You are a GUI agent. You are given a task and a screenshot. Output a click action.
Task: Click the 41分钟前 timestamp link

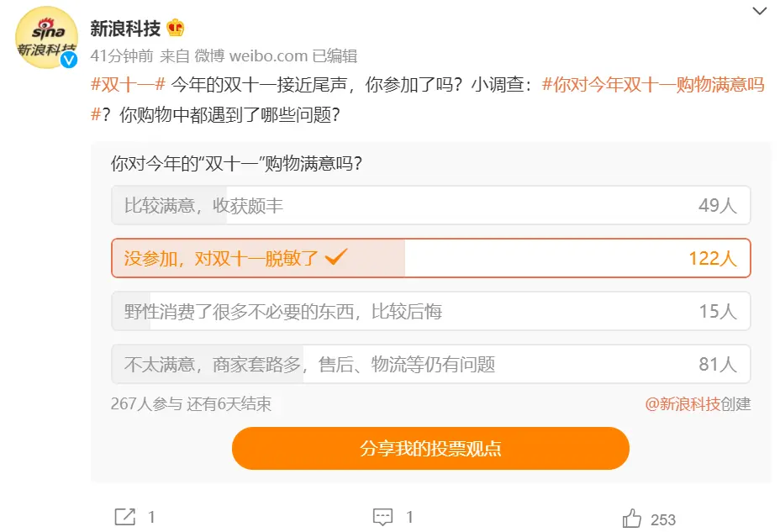120,56
